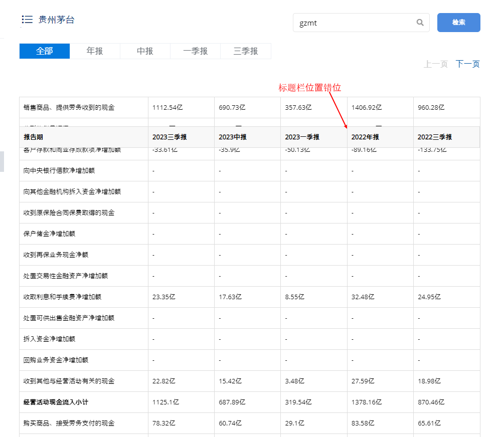Switch to the 中报 tab
Viewport: 504px width, 437px height.
(145, 51)
